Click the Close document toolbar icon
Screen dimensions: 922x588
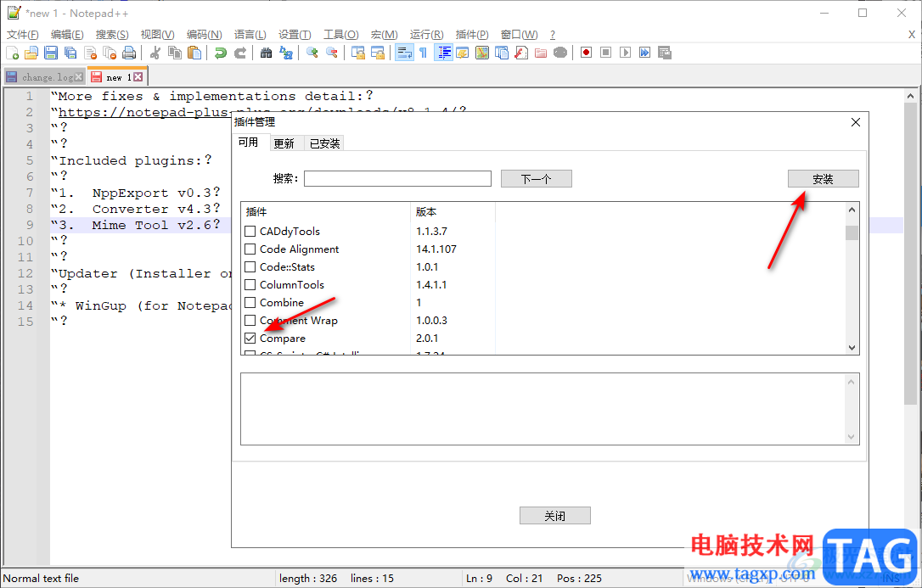pyautogui.click(x=90, y=53)
